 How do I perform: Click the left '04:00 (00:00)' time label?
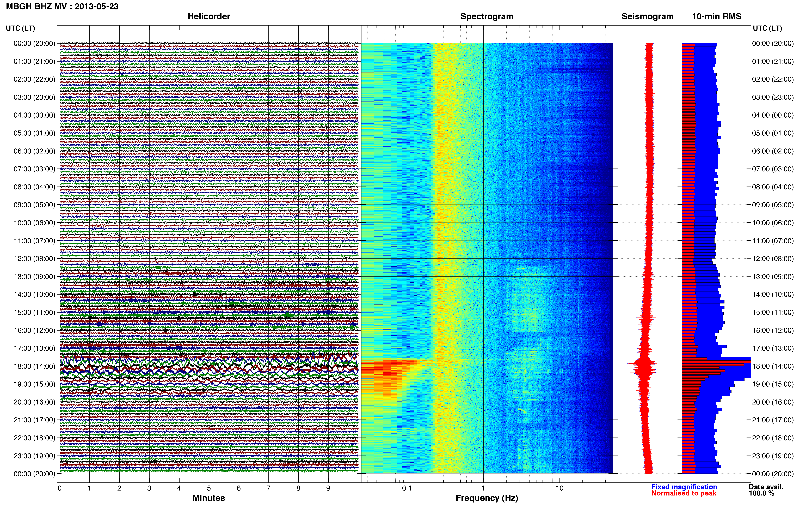pyautogui.click(x=34, y=115)
